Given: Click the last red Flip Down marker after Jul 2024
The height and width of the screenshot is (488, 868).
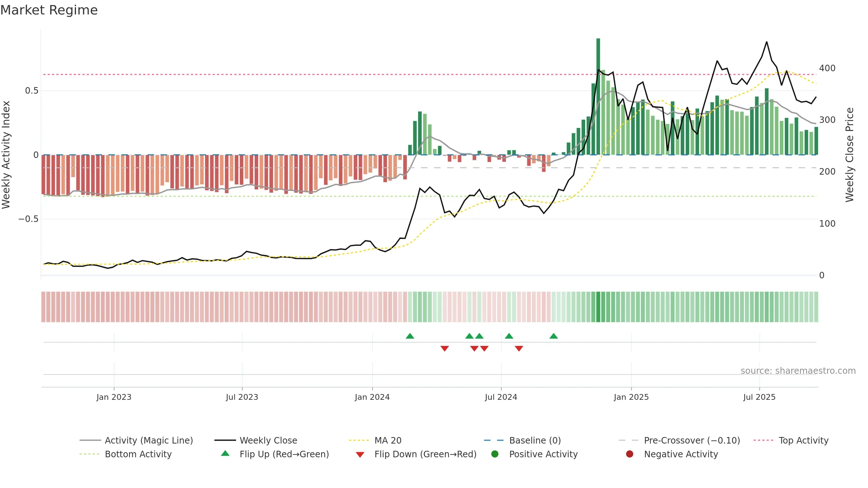Looking at the screenshot, I should [519, 348].
